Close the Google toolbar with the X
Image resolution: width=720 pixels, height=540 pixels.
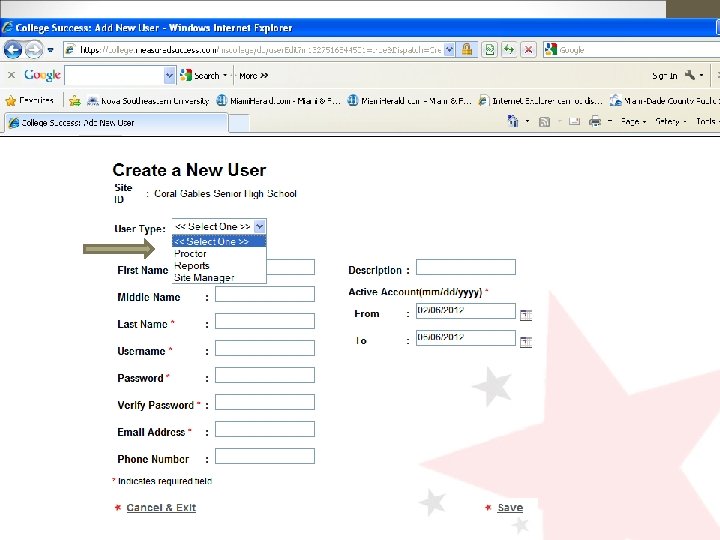pos(11,75)
